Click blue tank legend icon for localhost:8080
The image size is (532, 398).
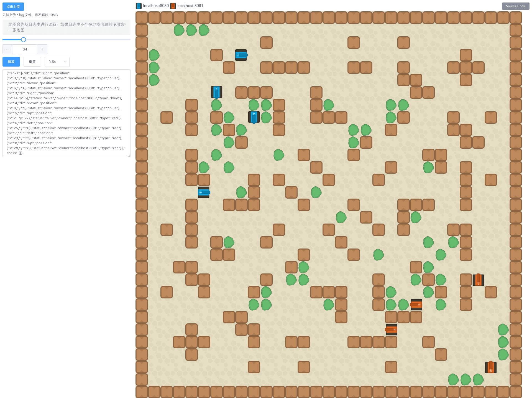(139, 6)
